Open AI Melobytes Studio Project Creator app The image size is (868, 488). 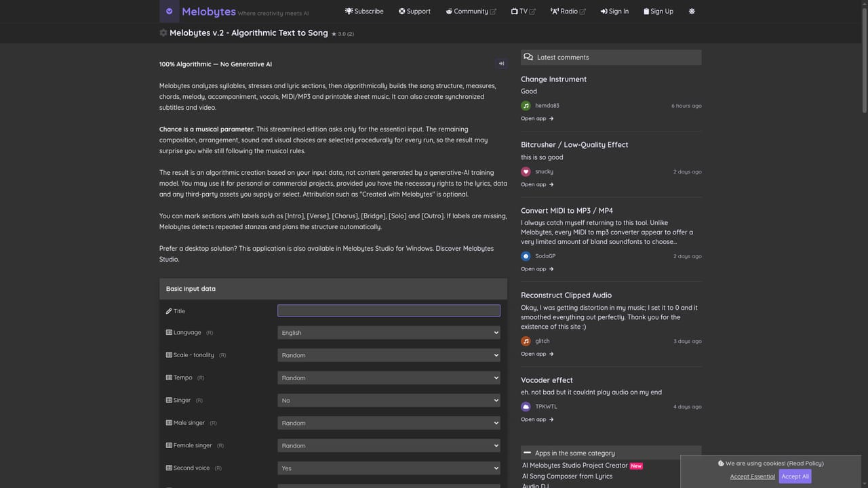coord(575,466)
